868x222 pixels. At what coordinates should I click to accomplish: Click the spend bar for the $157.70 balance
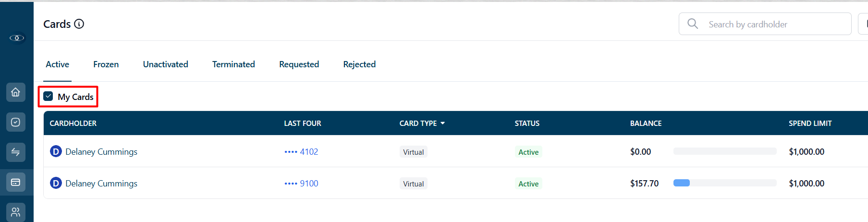click(725, 183)
